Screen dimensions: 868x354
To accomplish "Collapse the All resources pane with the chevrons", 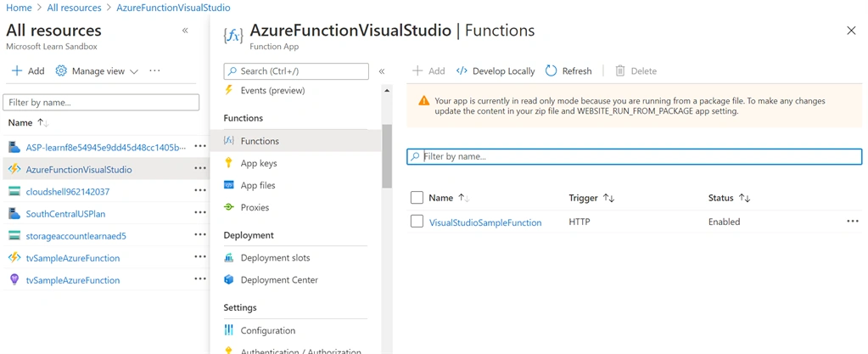I will coord(185,31).
